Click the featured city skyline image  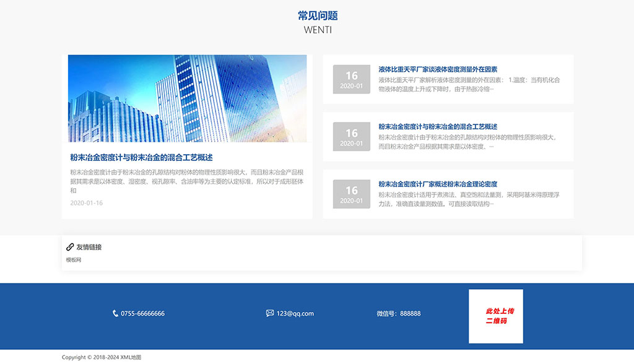tap(187, 99)
